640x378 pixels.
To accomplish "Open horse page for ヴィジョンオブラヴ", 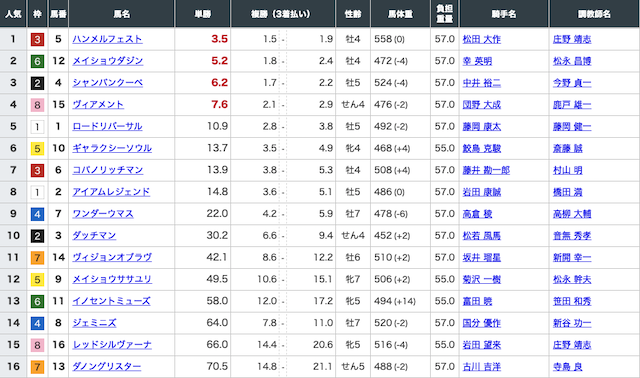I will 112,257.
